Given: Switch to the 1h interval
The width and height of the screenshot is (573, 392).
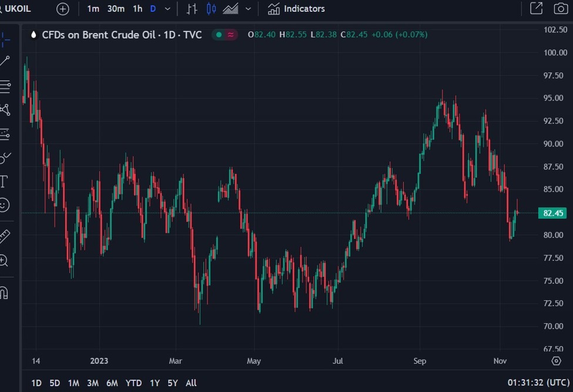Looking at the screenshot, I should 137,8.
